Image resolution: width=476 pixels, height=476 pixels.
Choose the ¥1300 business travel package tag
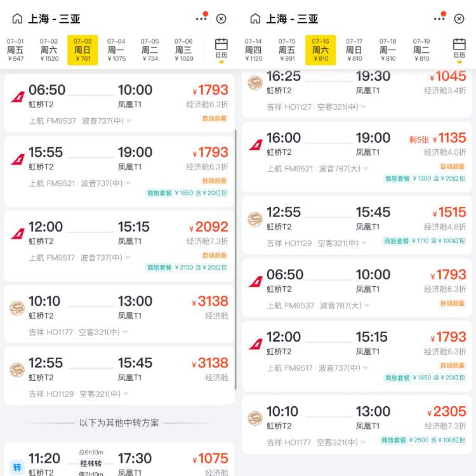(425, 178)
